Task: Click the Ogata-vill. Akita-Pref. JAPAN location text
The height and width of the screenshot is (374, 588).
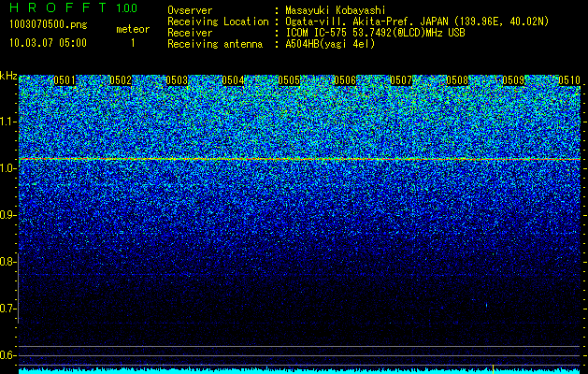Action: click(417, 22)
